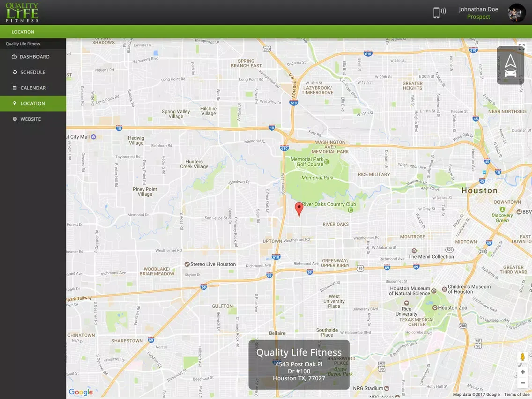Click the GULFTON neighborhood label

pyautogui.click(x=222, y=306)
